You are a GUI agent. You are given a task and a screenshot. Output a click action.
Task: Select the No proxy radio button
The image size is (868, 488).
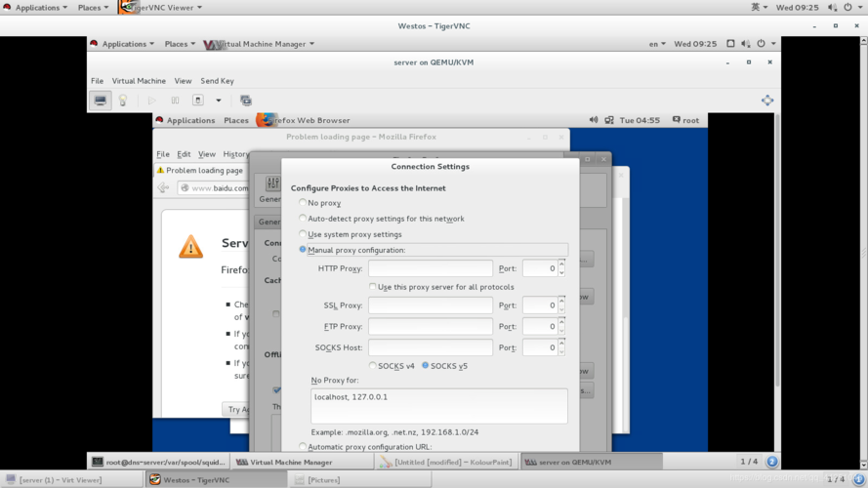[x=303, y=202]
